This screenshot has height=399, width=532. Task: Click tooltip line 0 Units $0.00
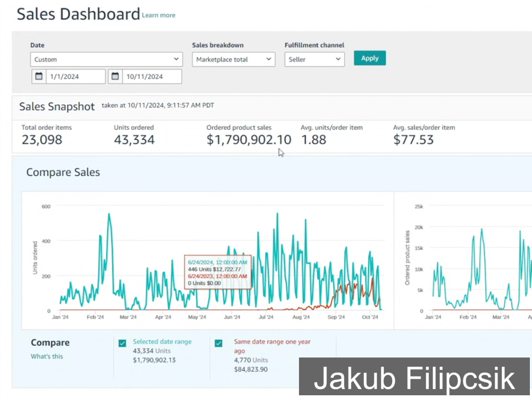coord(204,284)
